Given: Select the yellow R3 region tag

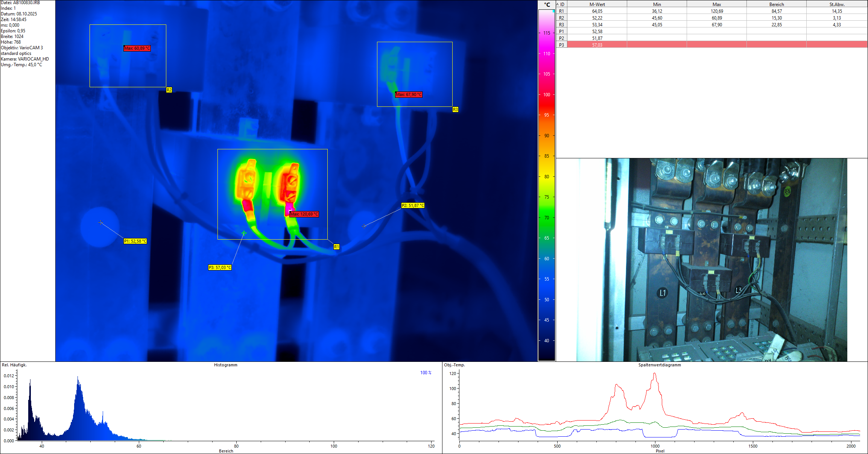Looking at the screenshot, I should (x=455, y=109).
